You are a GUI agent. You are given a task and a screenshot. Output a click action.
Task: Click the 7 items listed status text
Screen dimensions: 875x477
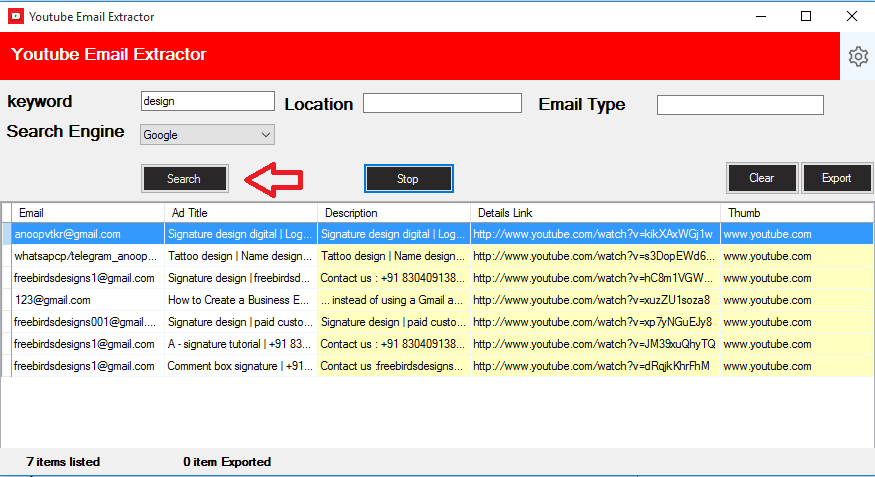pyautogui.click(x=63, y=462)
